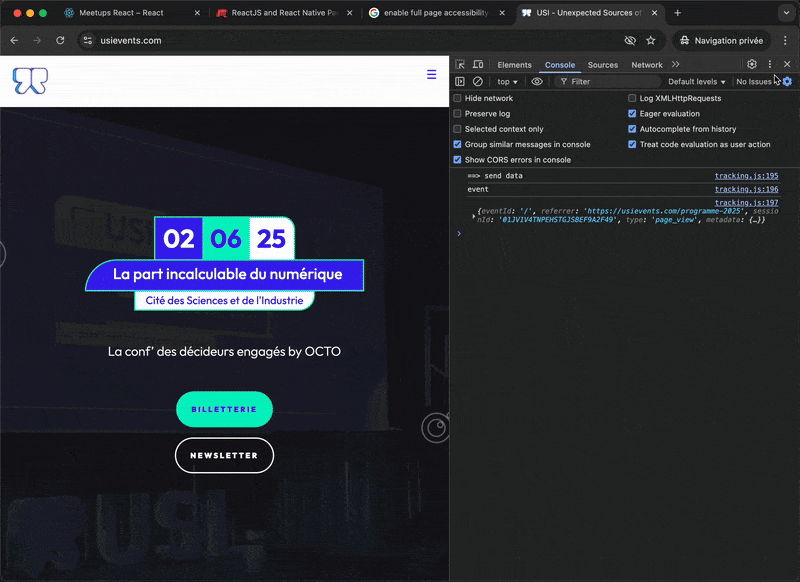Check the Log XMLHttpRequests option
The height and width of the screenshot is (582, 800).
[x=632, y=98]
